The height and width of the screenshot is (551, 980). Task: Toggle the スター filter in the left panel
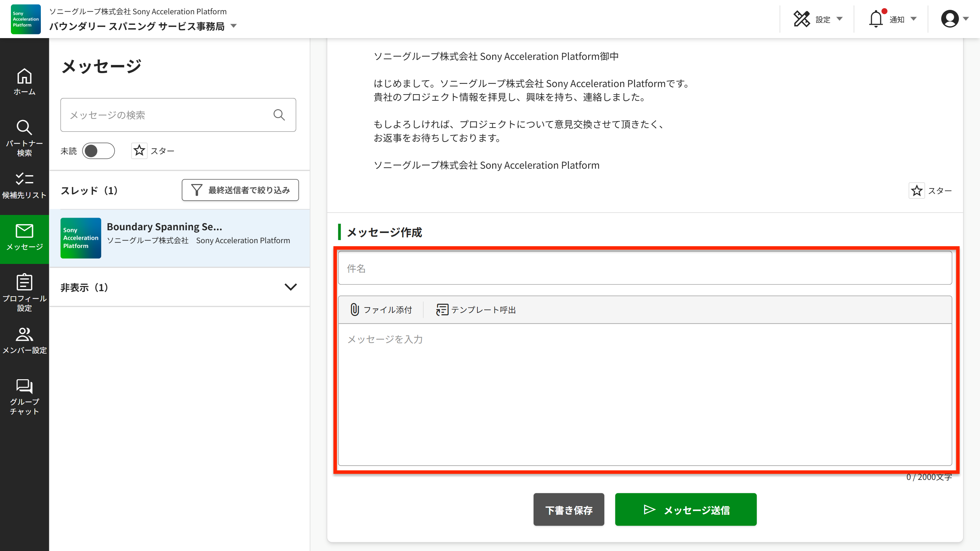pyautogui.click(x=139, y=151)
